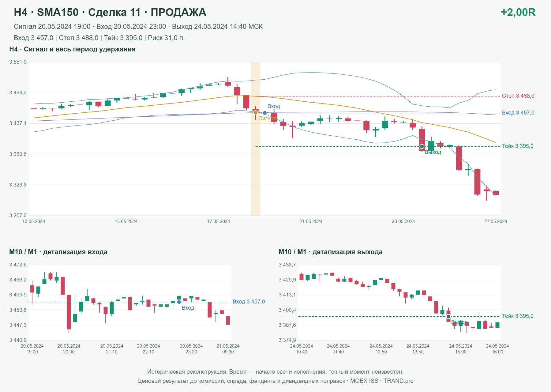Click the '20.05.2024 19:00' time axis label

pos(32,349)
